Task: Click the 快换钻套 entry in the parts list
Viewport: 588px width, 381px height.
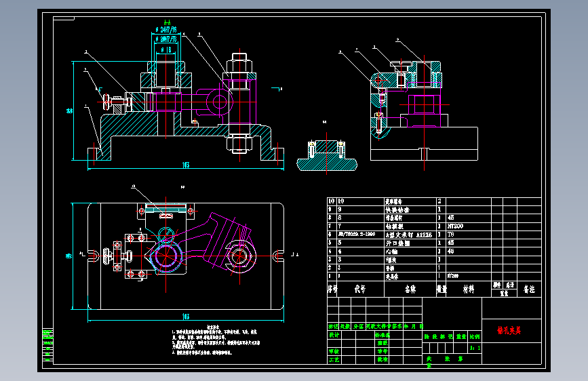Action: pos(397,209)
